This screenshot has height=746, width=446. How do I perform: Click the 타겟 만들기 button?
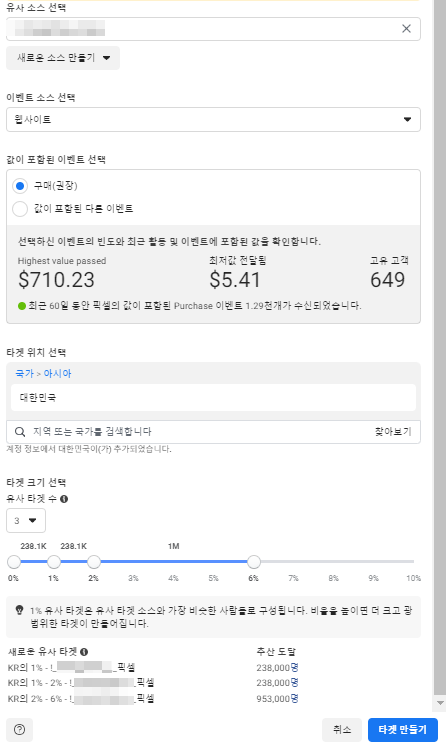[403, 729]
